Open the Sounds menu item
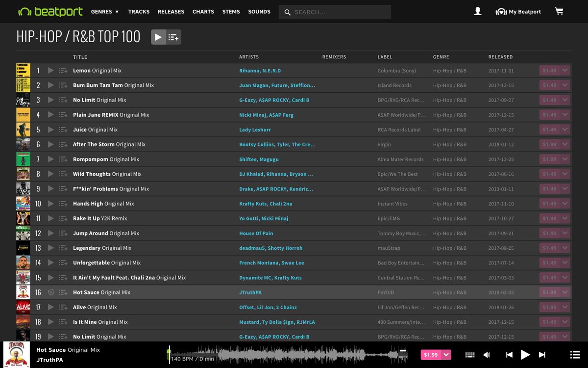588x368 pixels. (259, 11)
